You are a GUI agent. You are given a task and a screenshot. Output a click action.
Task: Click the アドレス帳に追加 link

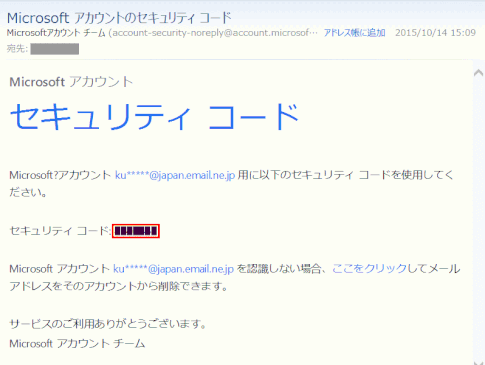(354, 33)
